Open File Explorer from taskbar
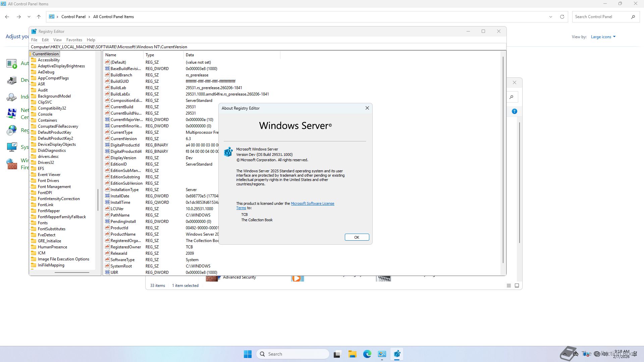 [352, 354]
